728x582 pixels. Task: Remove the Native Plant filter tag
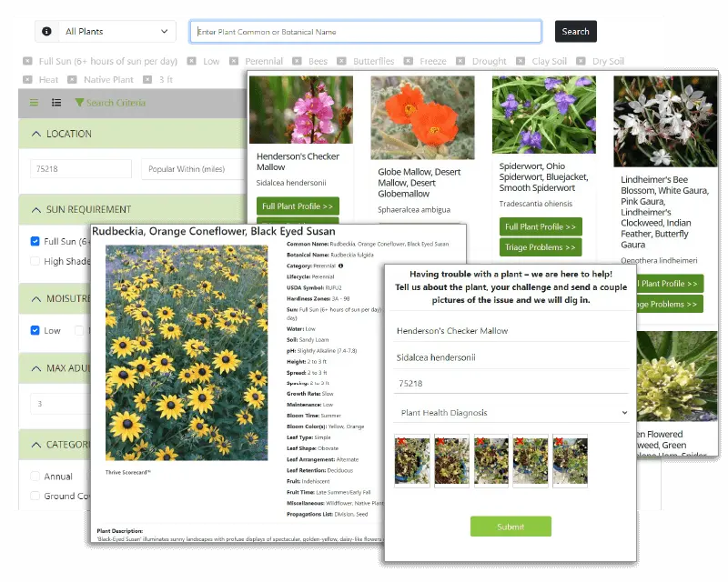point(73,80)
